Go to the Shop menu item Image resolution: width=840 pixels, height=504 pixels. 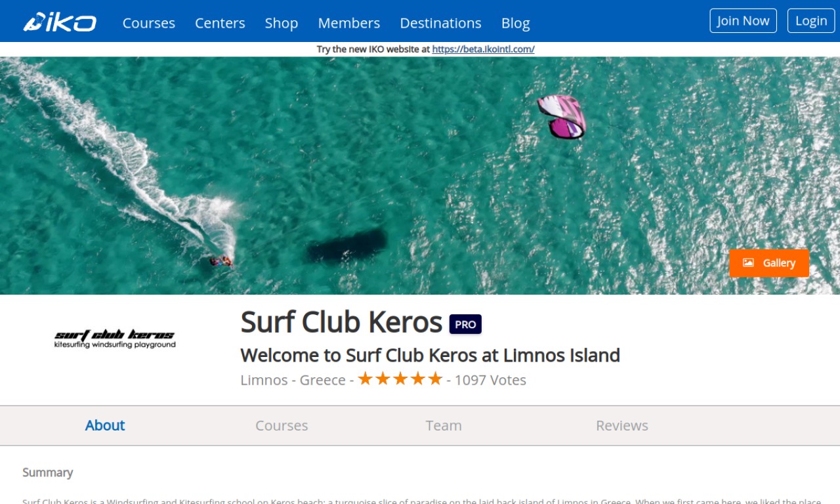[x=282, y=23]
